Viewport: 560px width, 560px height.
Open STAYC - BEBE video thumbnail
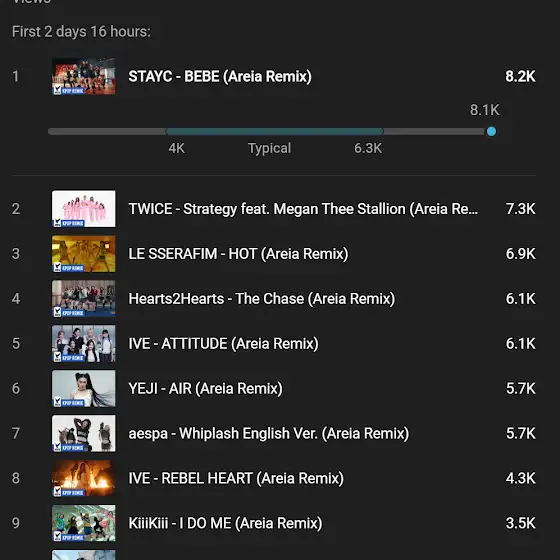(84, 76)
